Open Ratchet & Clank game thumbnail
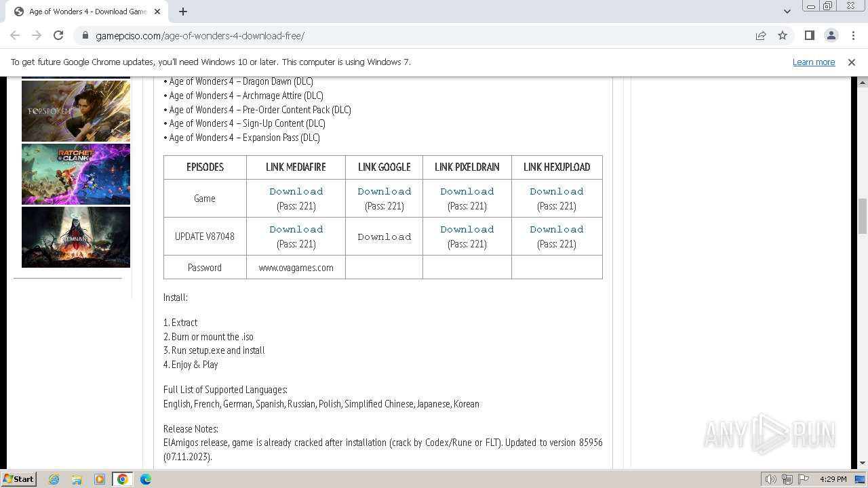The height and width of the screenshot is (488, 868). (x=76, y=174)
